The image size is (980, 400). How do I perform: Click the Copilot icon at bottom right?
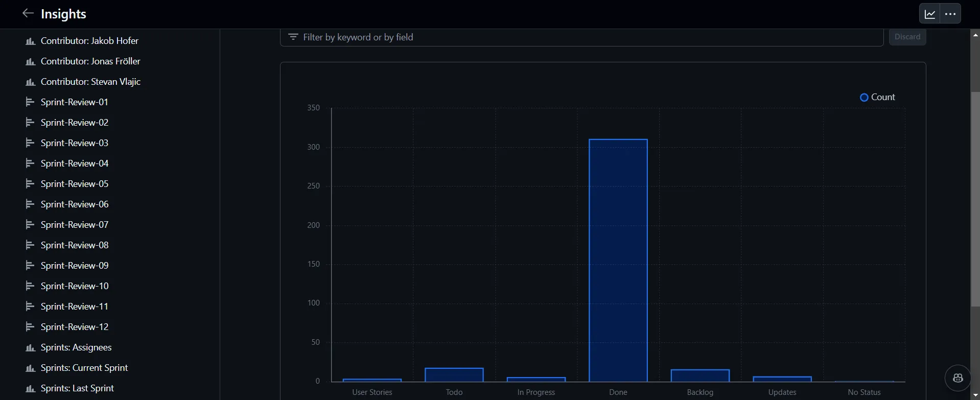958,378
